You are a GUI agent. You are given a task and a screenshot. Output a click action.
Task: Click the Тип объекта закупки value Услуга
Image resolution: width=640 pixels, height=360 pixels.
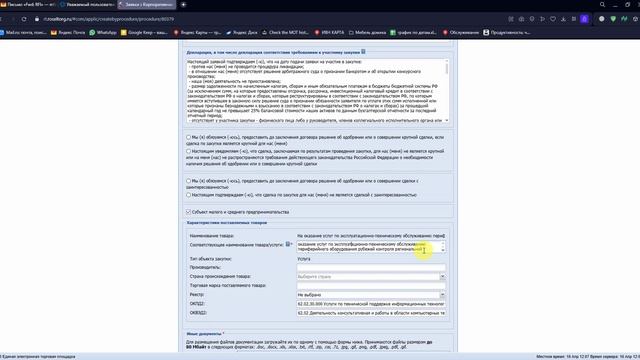click(304, 259)
